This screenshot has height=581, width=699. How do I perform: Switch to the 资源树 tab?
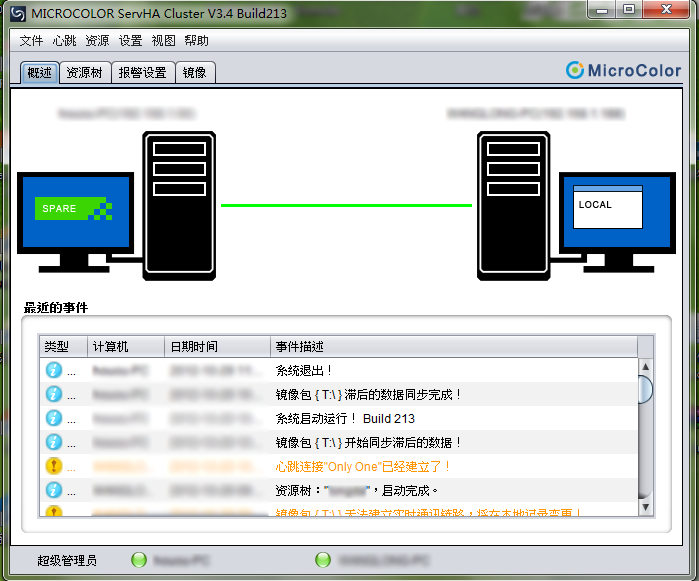(x=85, y=72)
